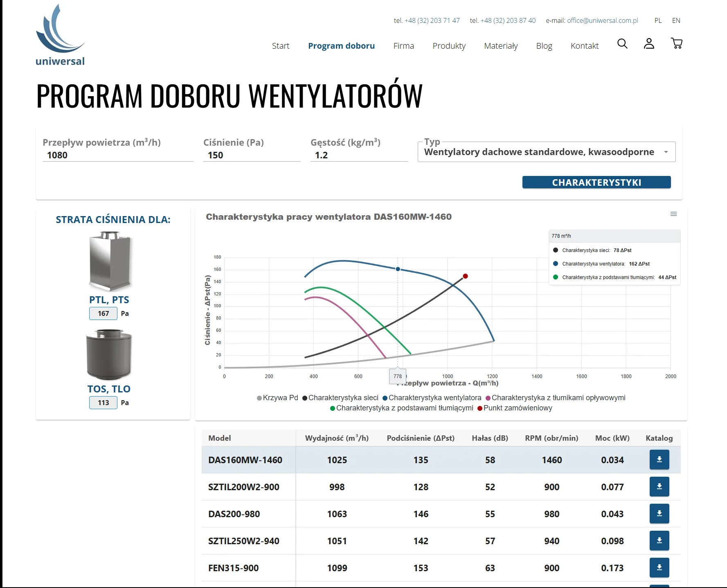Open the user account icon
This screenshot has width=727, height=588.
coord(649,44)
